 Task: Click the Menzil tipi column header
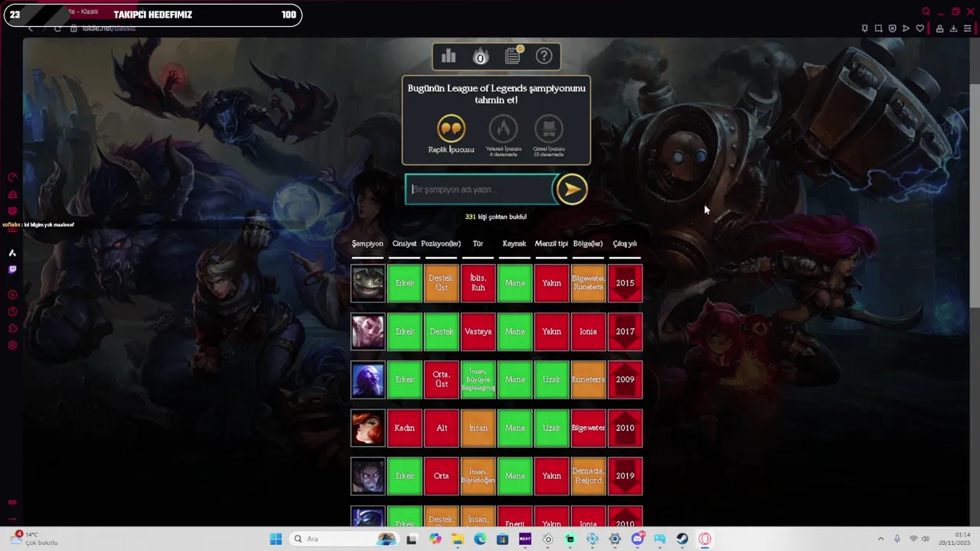click(551, 243)
